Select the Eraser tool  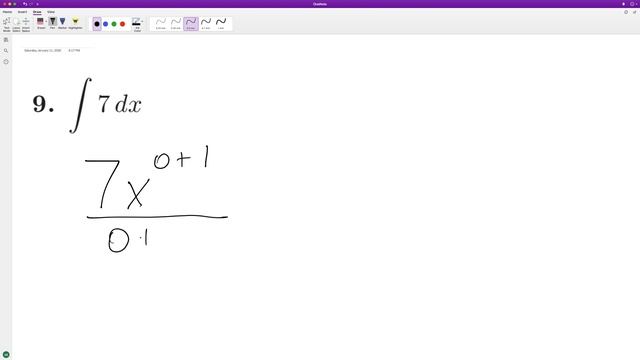tap(40, 23)
